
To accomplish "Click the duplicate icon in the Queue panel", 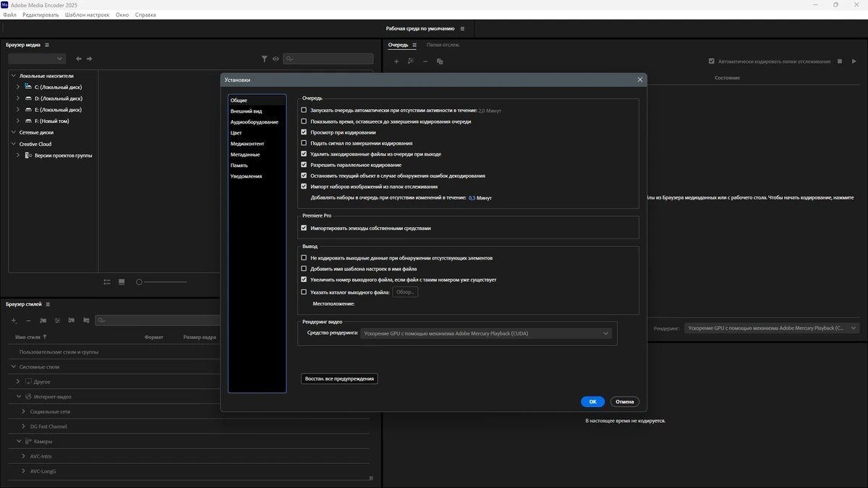I will (x=440, y=61).
